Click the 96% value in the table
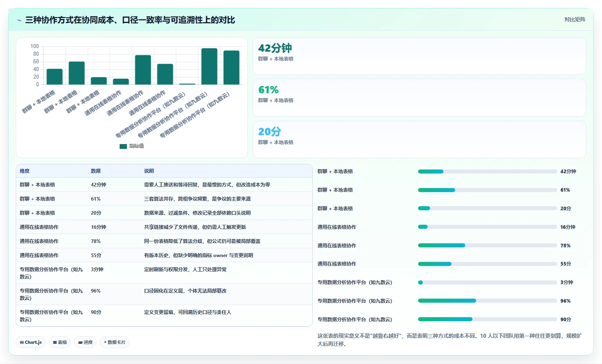This screenshot has height=364, width=602. coord(96,291)
